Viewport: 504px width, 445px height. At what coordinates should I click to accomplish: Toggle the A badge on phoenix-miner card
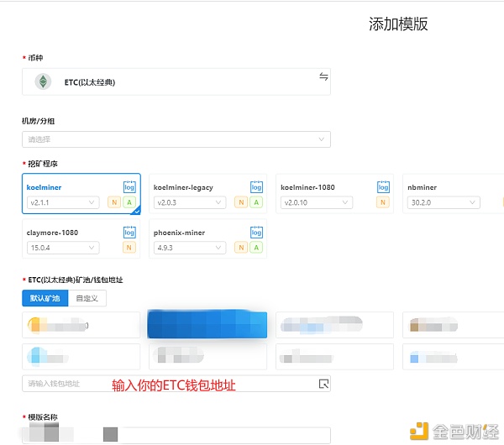point(255,248)
